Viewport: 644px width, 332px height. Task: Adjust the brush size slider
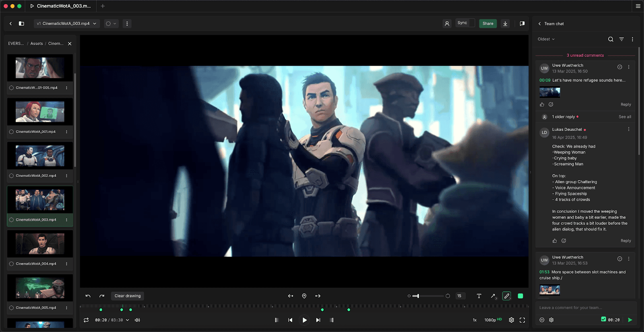click(x=429, y=296)
